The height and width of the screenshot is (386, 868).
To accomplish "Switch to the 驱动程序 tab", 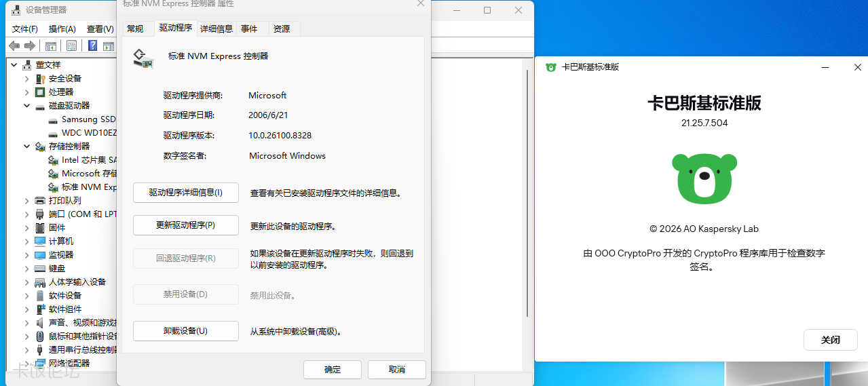I will 176,28.
